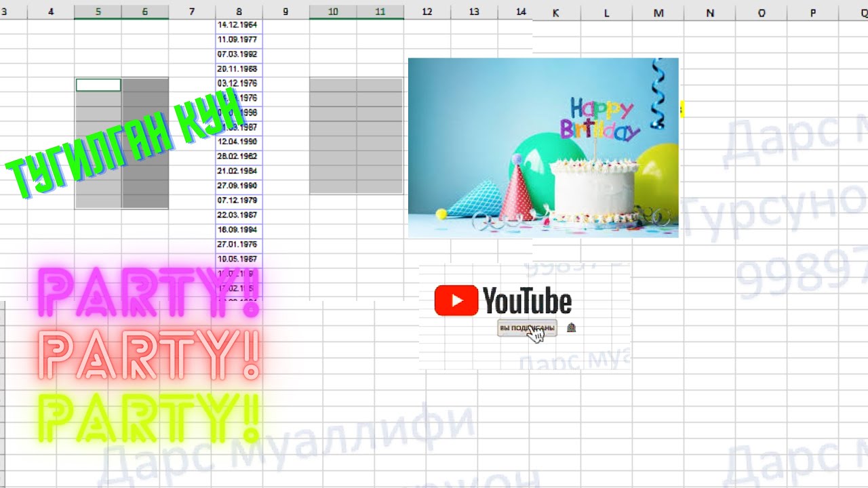Select column header 6
Viewport: 868px width, 488px height.
point(145,12)
